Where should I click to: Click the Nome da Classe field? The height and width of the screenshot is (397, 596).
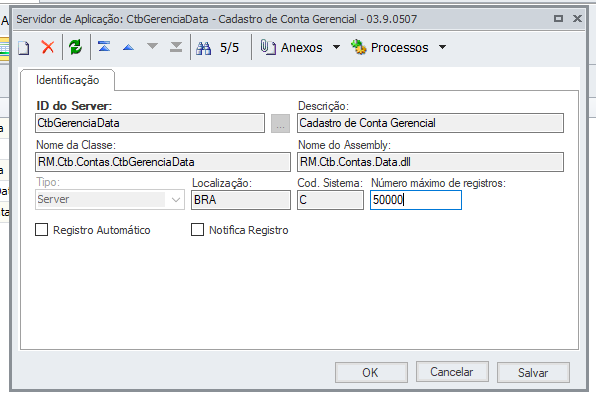163,162
